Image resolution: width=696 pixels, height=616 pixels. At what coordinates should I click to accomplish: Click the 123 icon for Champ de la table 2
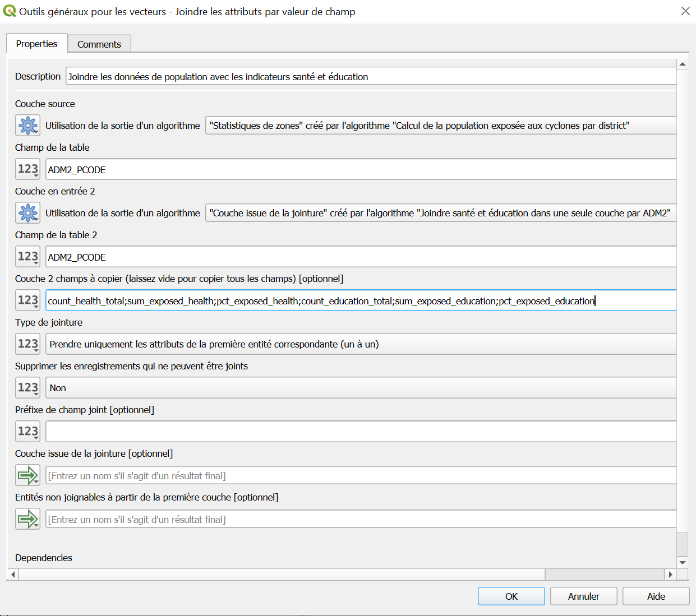27,257
